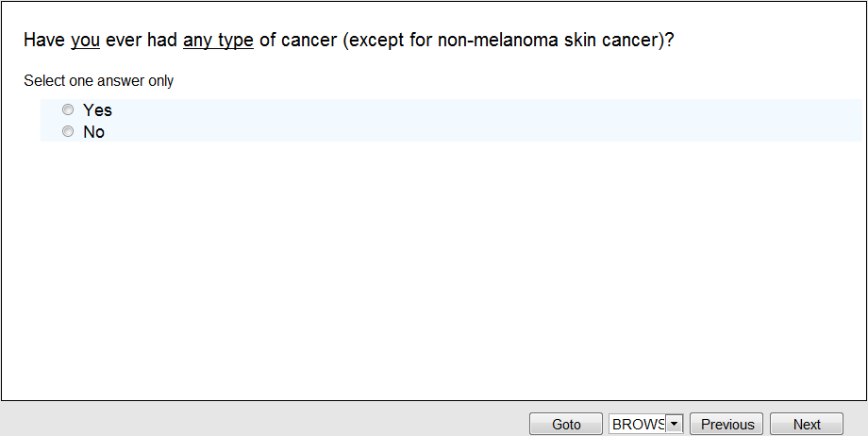Select the Yes radio button
868x436 pixels.
(68, 110)
